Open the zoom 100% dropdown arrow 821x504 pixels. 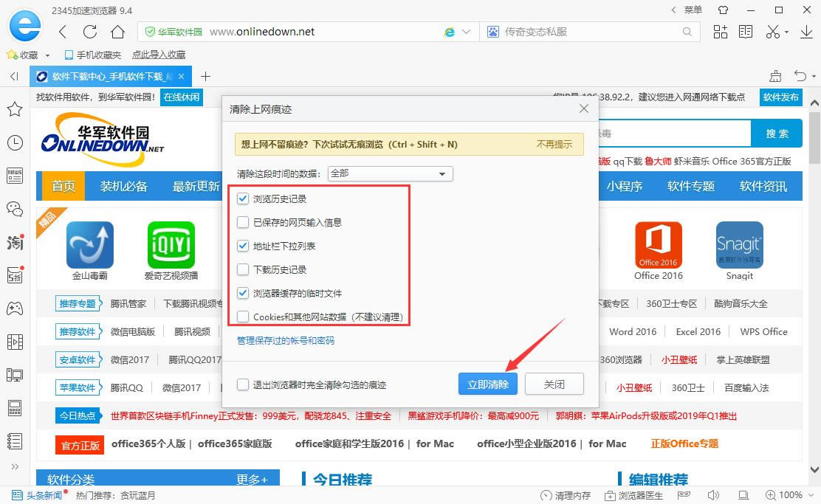tap(811, 495)
